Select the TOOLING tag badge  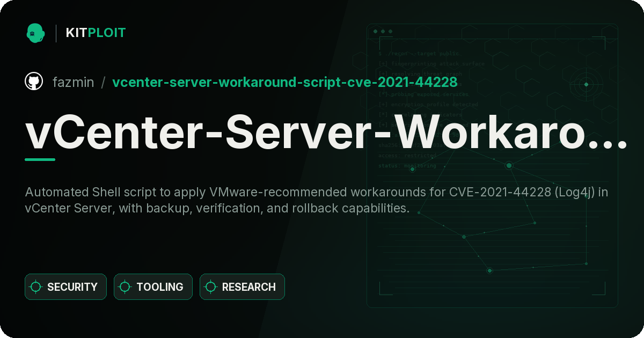153,287
